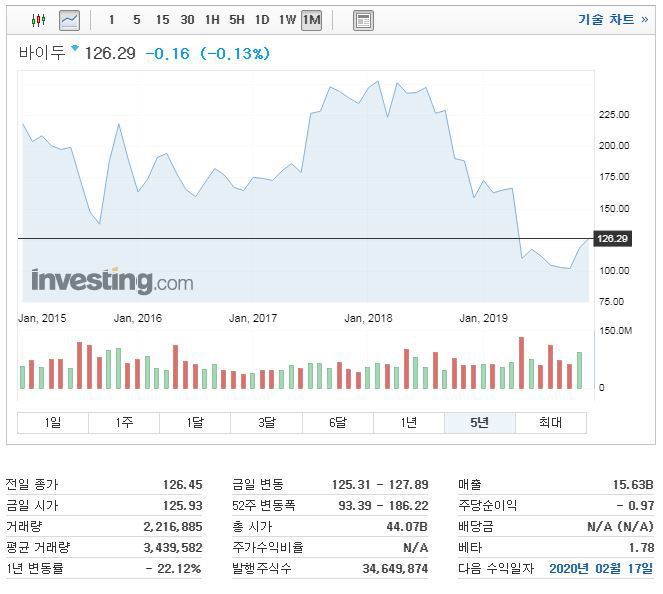Select the 1달 range tab
This screenshot has height=594, width=663.
[195, 422]
